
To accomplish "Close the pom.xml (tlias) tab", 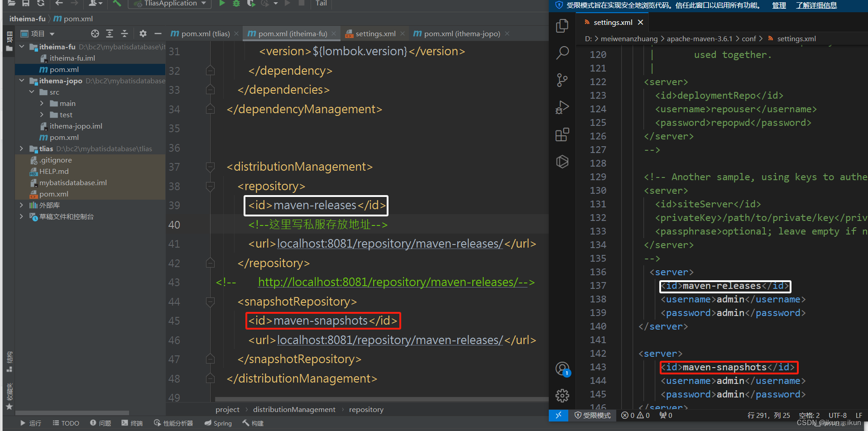I will [x=236, y=34].
